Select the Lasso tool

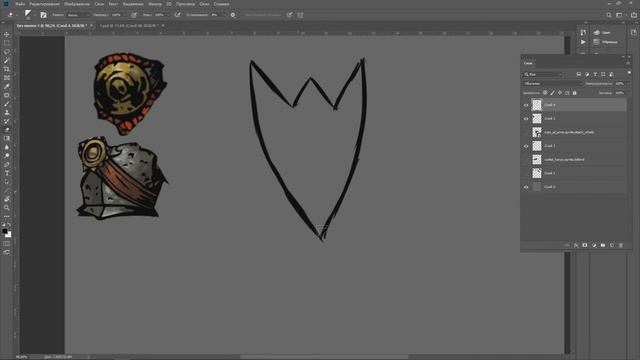7,51
